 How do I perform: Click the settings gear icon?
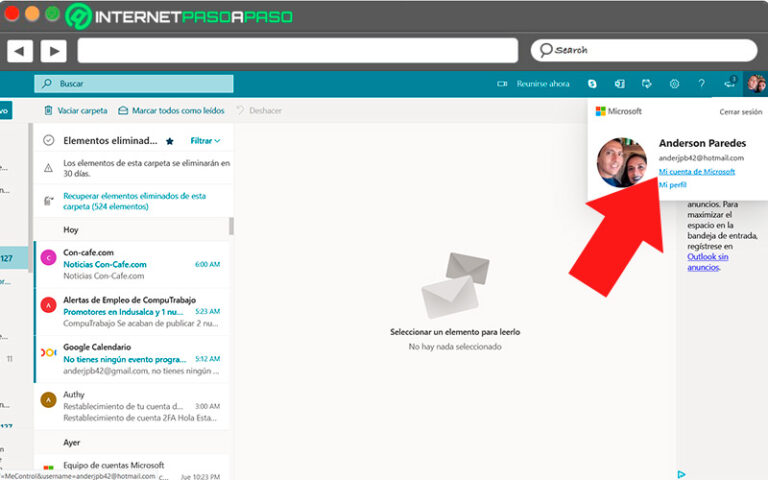click(674, 84)
